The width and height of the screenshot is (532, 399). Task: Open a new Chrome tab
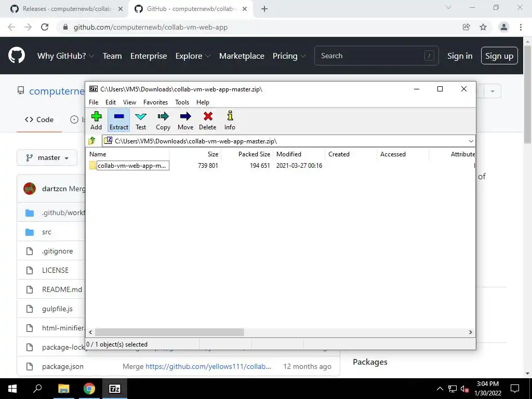264,9
